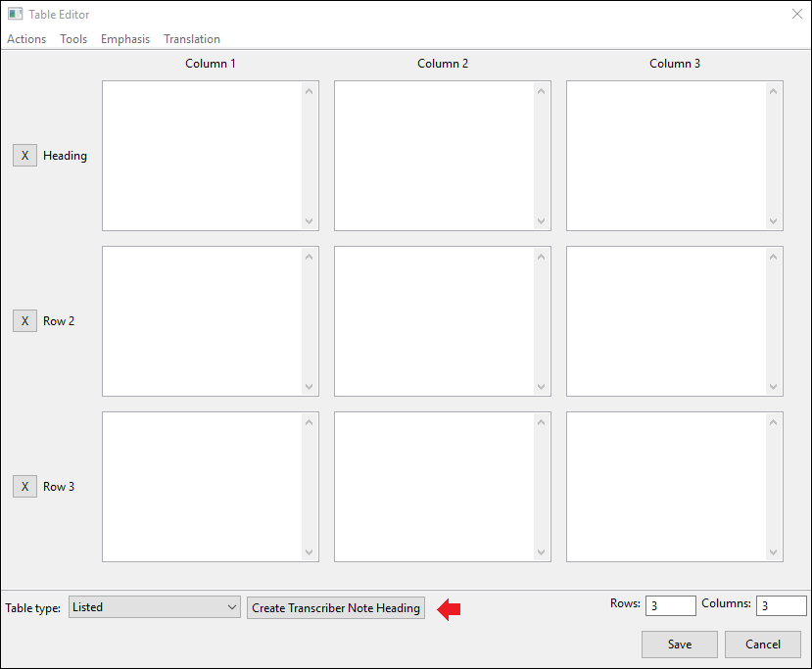Click scroll-up arrow in Row 3 Column 2 cell
The width and height of the screenshot is (812, 669).
tap(541, 422)
